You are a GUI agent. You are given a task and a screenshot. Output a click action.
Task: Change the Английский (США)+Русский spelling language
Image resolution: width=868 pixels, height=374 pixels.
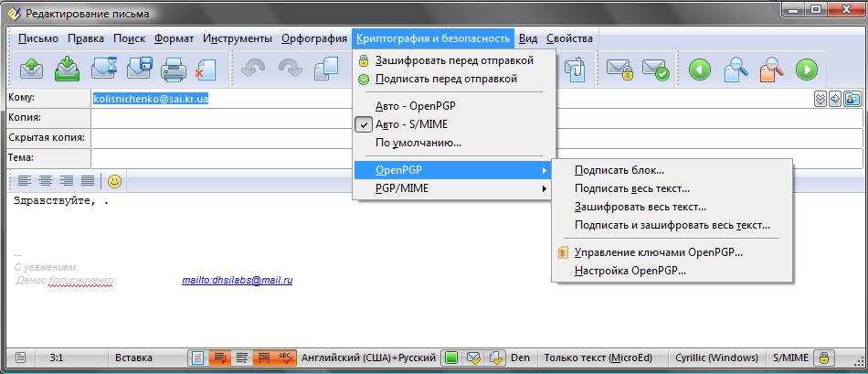pos(368,358)
